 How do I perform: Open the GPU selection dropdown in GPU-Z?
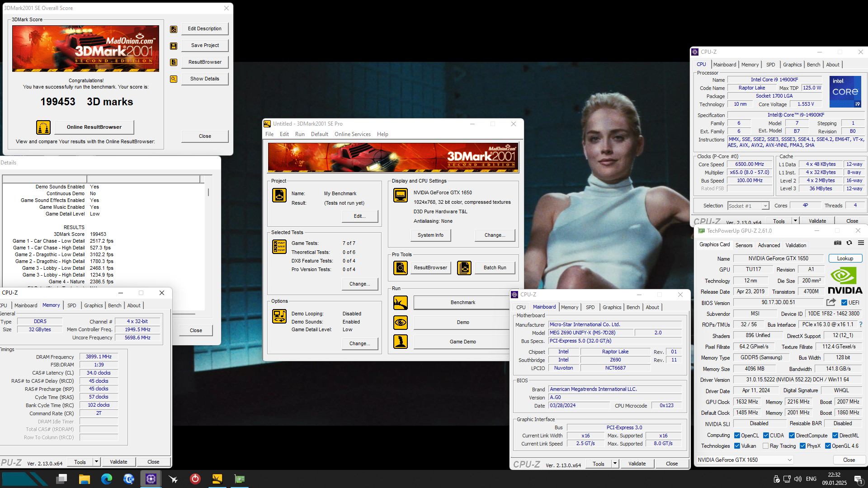[744, 460]
